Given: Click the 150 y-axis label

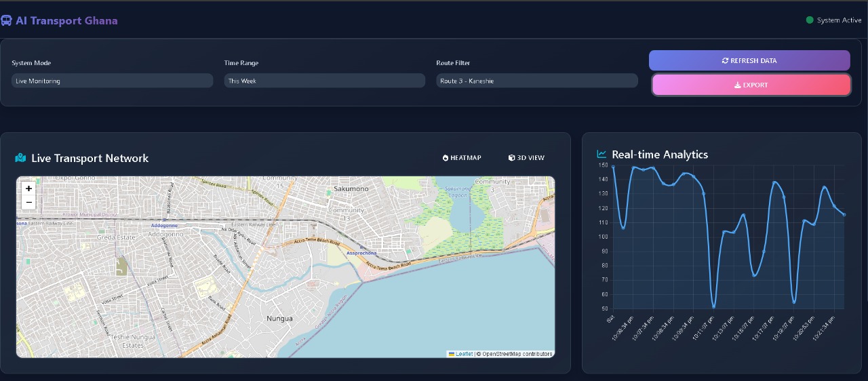Looking at the screenshot, I should (604, 165).
